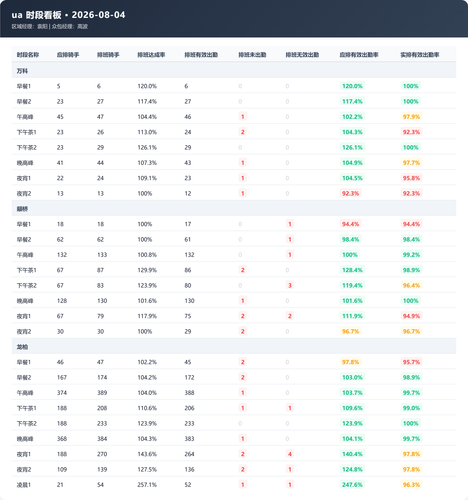The image size is (468, 500).
Task: Select the 时段名称 column header
Action: pos(28,55)
